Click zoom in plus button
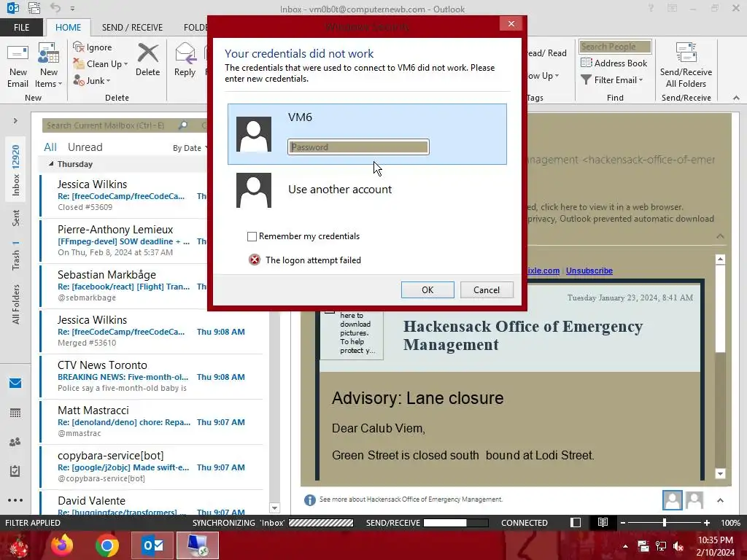 tap(706, 523)
